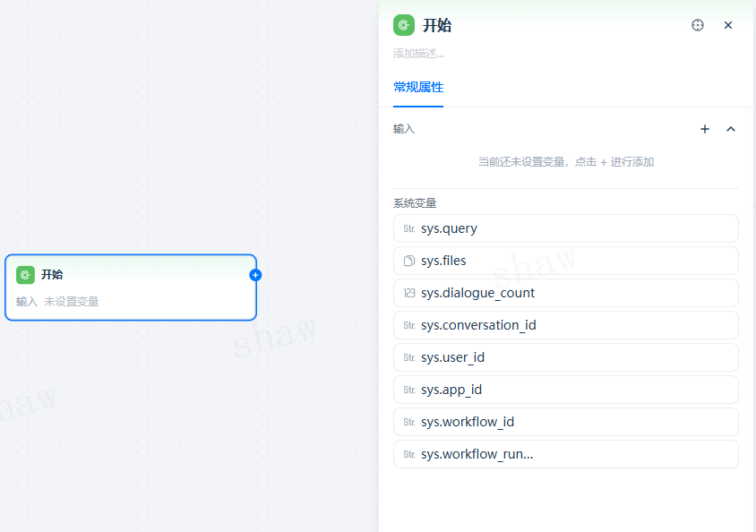Click the blue plus handle on Start node
This screenshot has width=756, height=532.
coord(255,275)
